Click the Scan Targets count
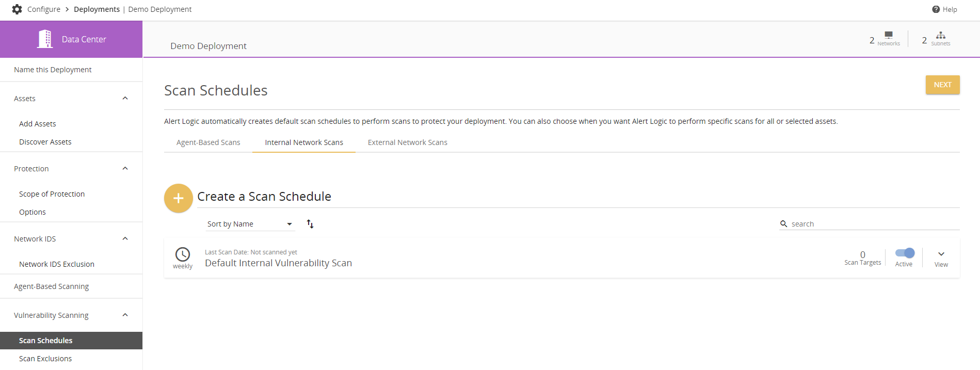980x370 pixels. click(x=863, y=254)
